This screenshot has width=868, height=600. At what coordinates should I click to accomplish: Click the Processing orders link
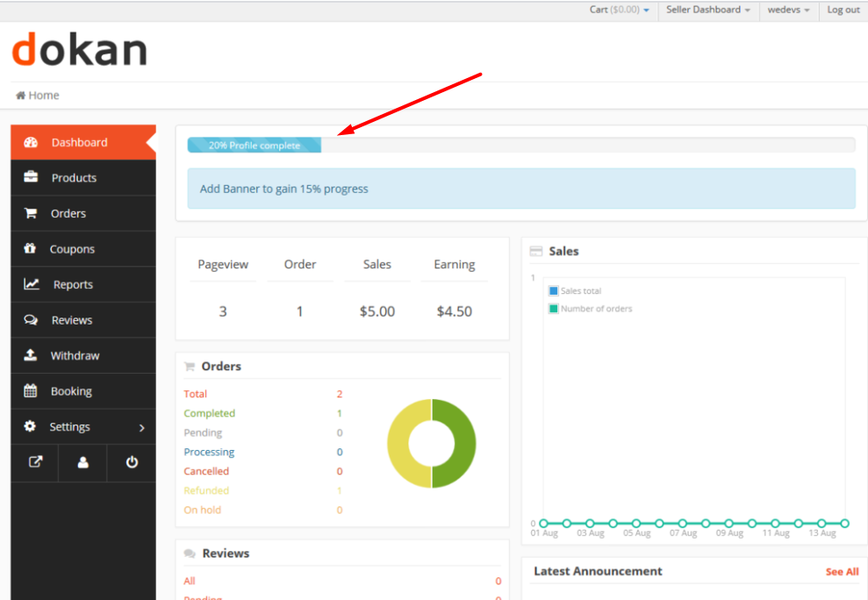coord(209,452)
